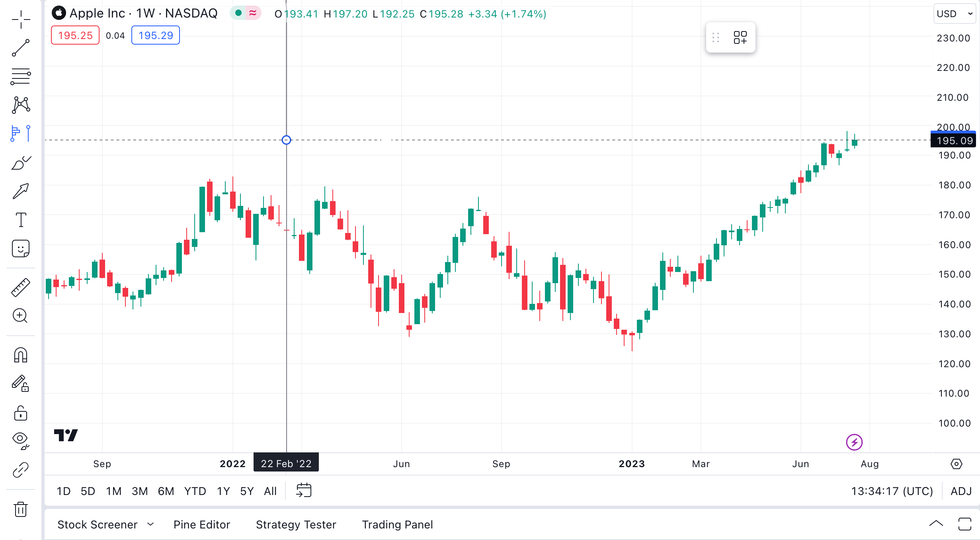980x540 pixels.
Task: Select the trend line drawing tool
Action: coord(21,48)
